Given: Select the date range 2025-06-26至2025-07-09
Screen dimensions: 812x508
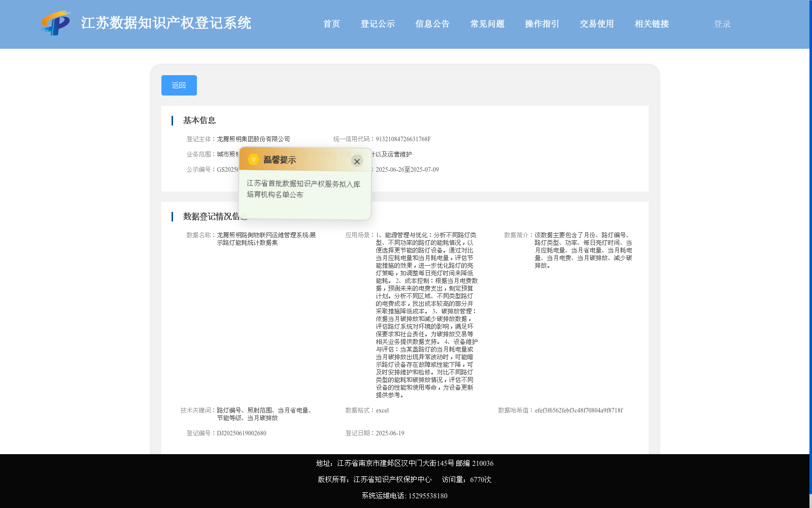Looking at the screenshot, I should click(407, 170).
